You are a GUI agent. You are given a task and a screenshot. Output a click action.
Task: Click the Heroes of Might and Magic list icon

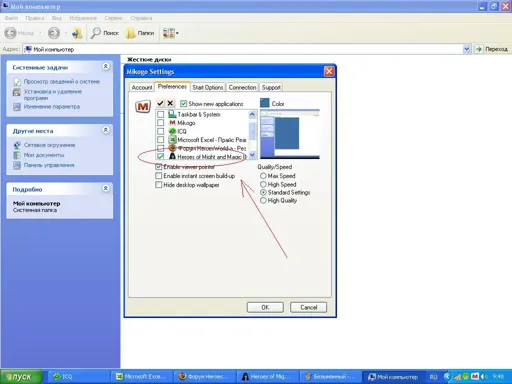pyautogui.click(x=172, y=156)
